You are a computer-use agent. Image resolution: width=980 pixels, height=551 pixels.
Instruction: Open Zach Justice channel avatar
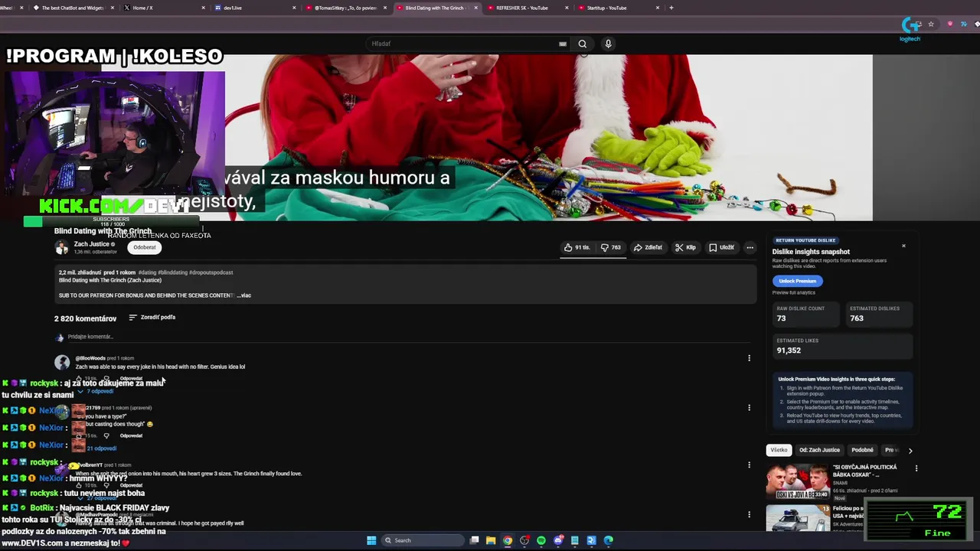pos(61,247)
